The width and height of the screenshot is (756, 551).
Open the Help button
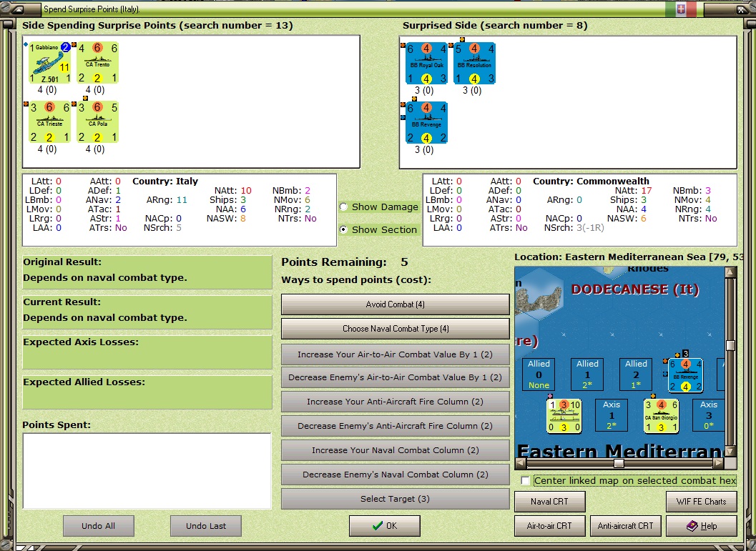coord(702,526)
